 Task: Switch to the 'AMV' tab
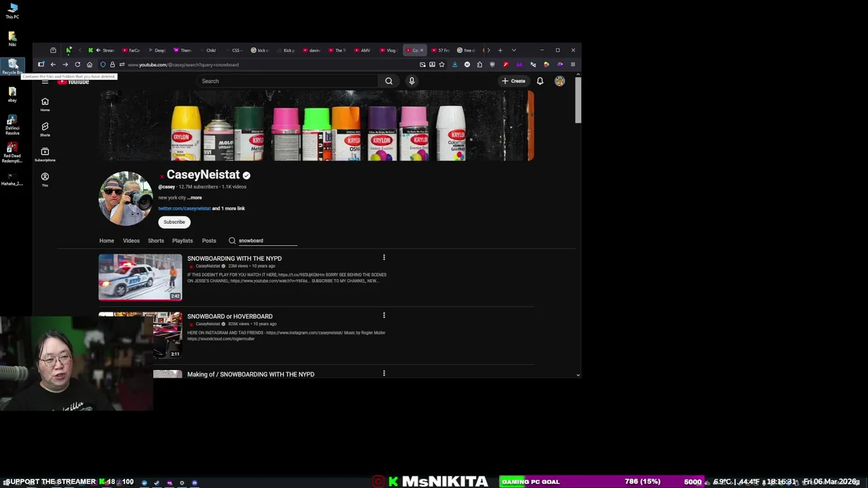coord(362,50)
